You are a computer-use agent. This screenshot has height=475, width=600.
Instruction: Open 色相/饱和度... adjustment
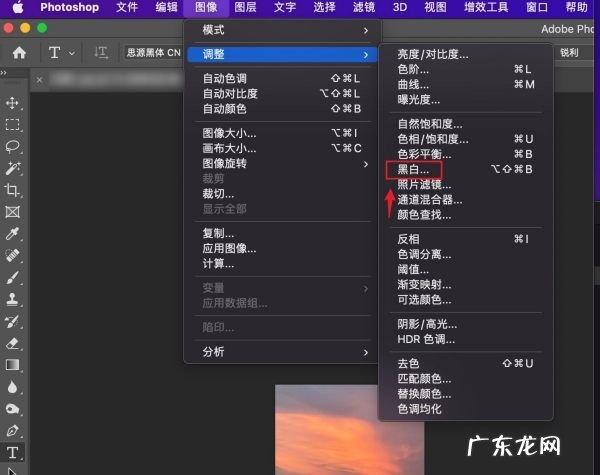click(x=431, y=139)
